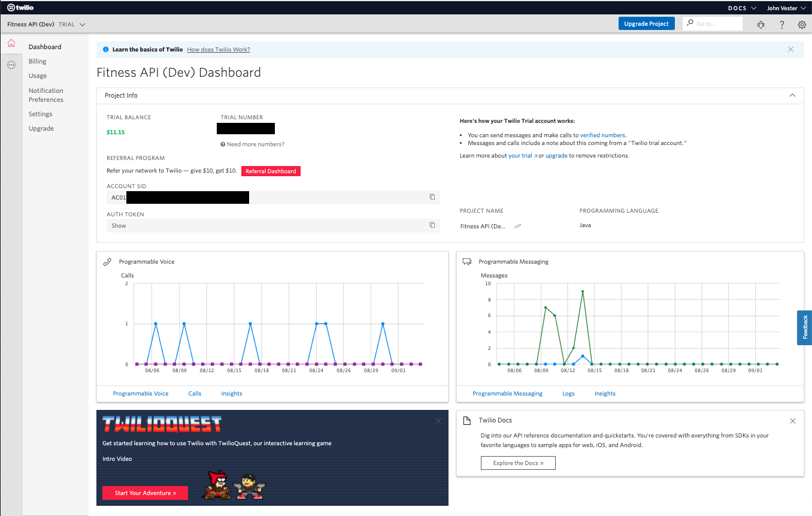Focus the Go to search field
The image size is (812, 516).
pyautogui.click(x=713, y=23)
